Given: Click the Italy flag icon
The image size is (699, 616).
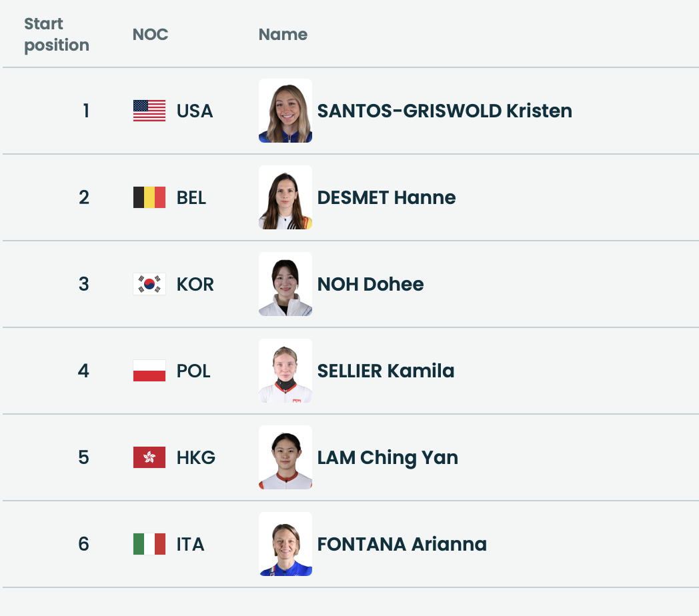Looking at the screenshot, I should pyautogui.click(x=149, y=544).
